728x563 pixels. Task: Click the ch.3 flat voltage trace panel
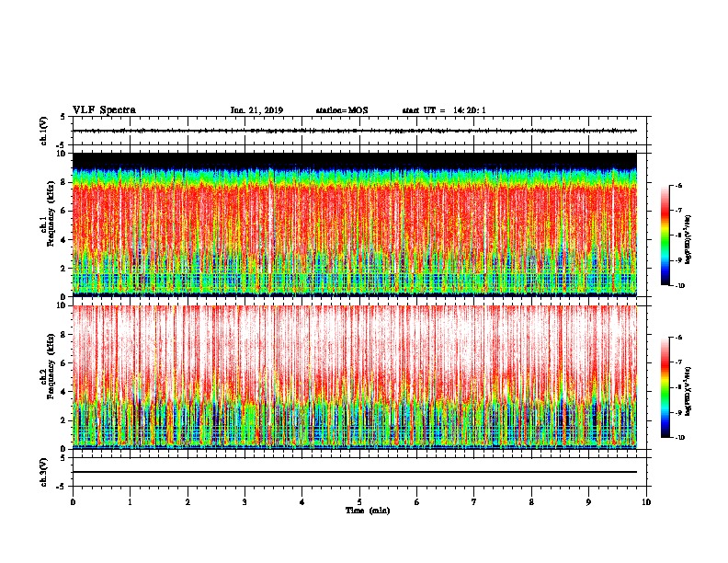(x=359, y=472)
